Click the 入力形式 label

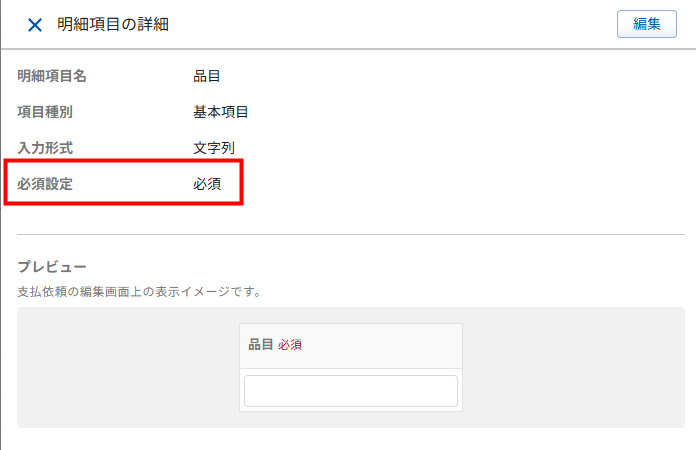click(x=45, y=148)
